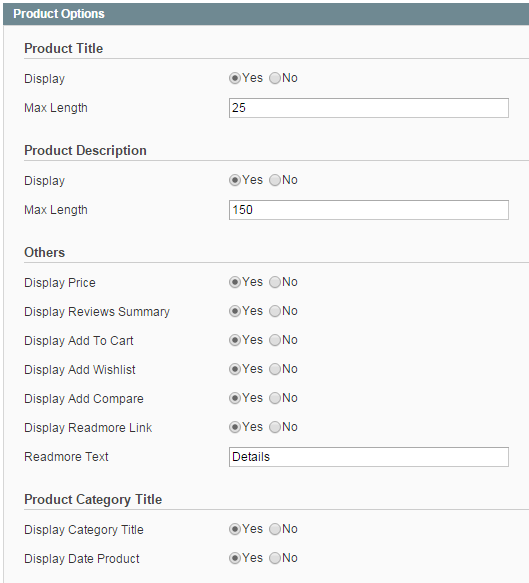
Task: Pick No for Display Readmore Link
Action: 275,427
